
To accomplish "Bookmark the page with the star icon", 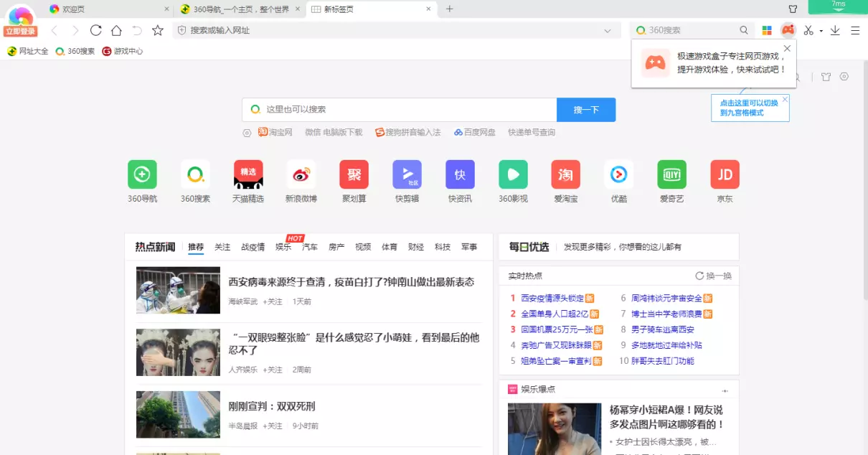I will pyautogui.click(x=158, y=30).
